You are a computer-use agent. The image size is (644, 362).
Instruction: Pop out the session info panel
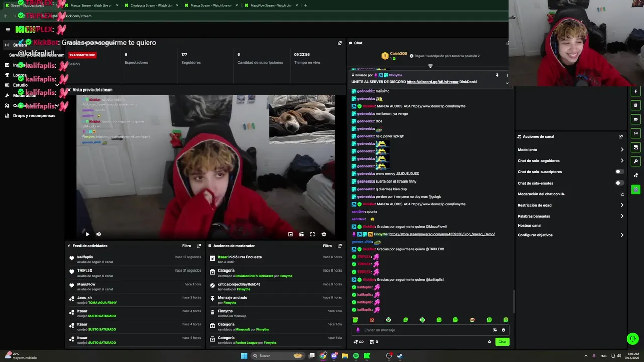[x=339, y=43]
